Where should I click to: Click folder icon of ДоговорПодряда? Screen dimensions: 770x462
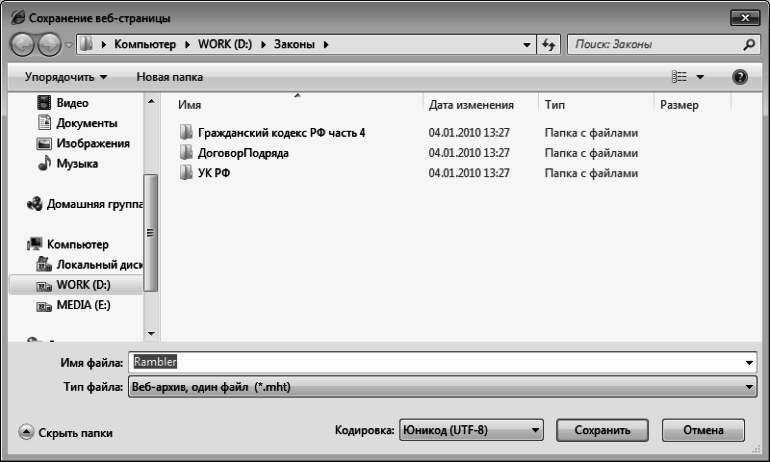click(x=186, y=152)
